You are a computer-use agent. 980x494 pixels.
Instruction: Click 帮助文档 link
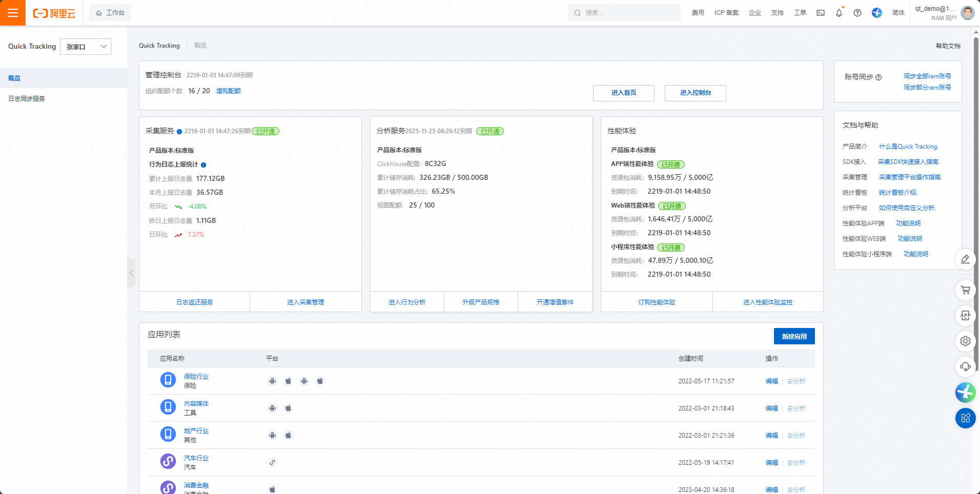click(x=948, y=46)
